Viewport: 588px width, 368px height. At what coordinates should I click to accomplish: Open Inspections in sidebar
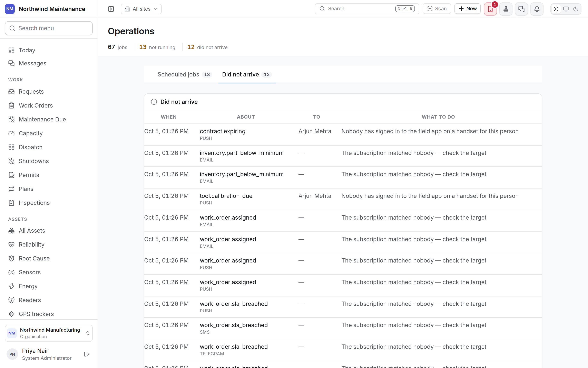click(x=49, y=203)
